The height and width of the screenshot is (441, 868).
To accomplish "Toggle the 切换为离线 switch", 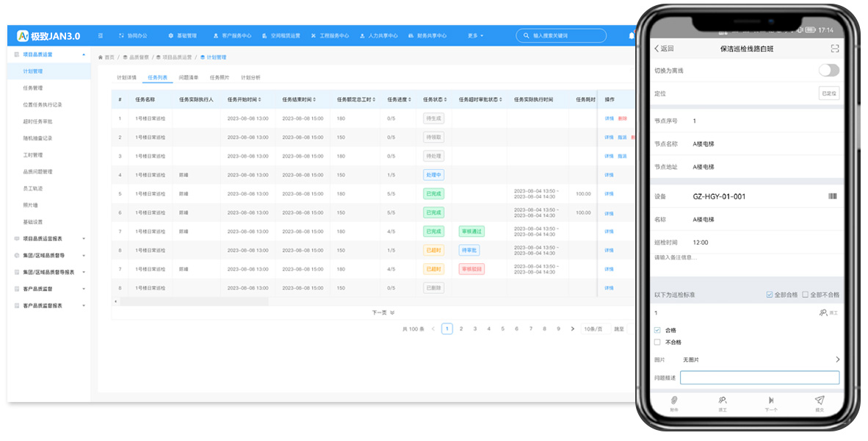I will coord(828,71).
